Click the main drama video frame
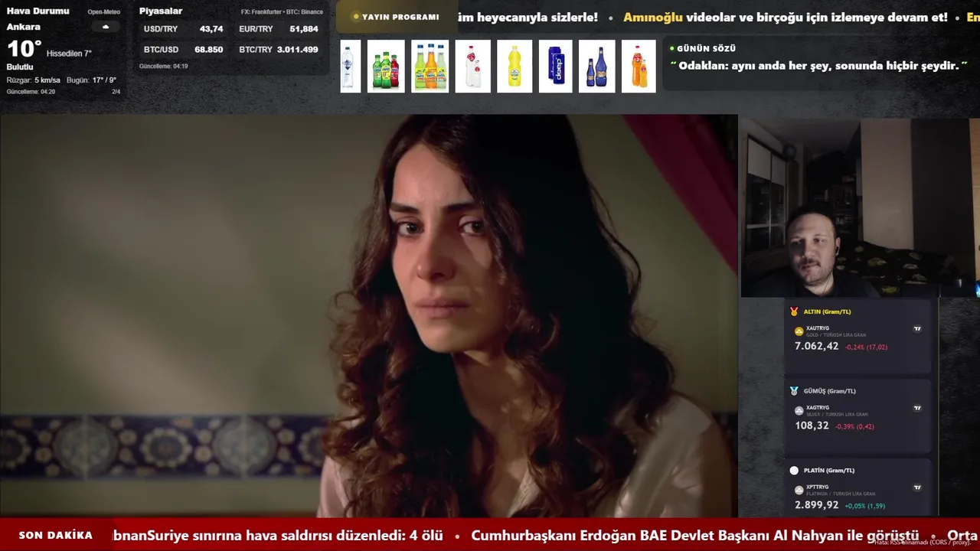 click(x=368, y=316)
